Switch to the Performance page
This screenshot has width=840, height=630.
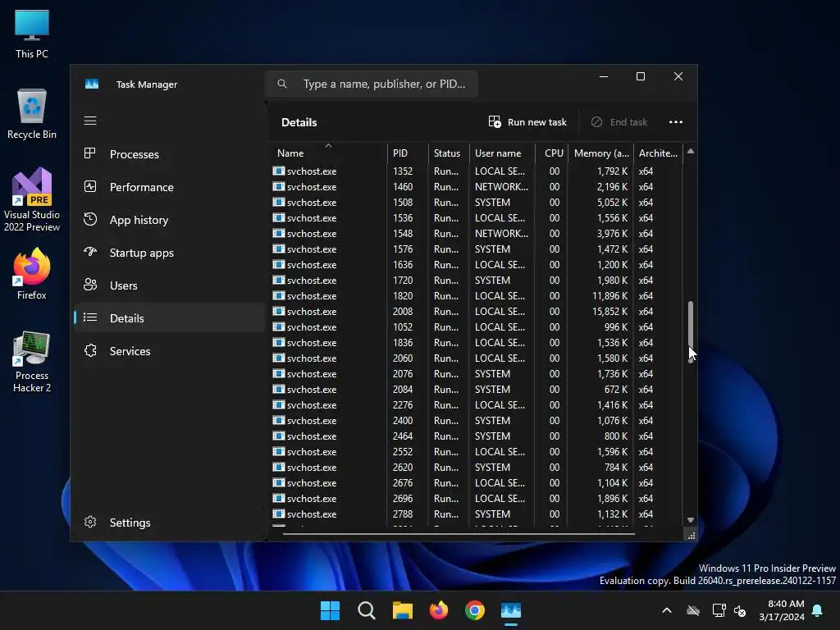169,187
